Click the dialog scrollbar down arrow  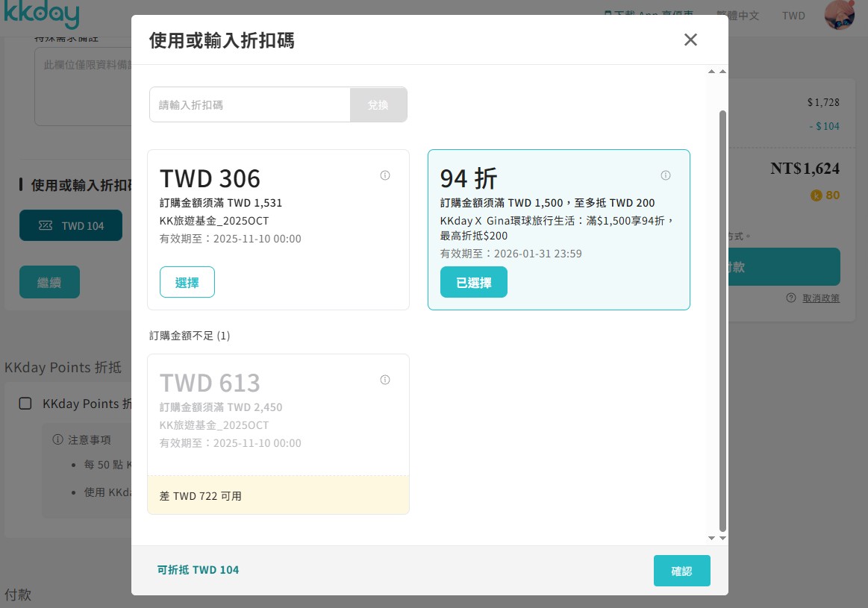point(722,538)
